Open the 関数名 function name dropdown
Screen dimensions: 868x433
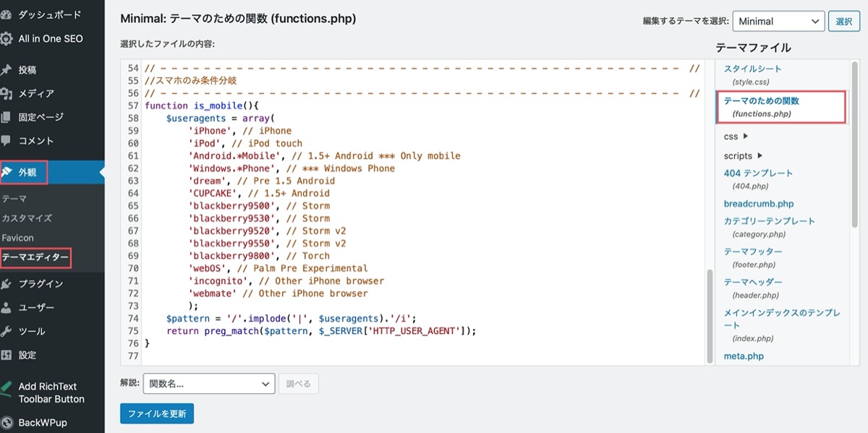click(x=209, y=384)
